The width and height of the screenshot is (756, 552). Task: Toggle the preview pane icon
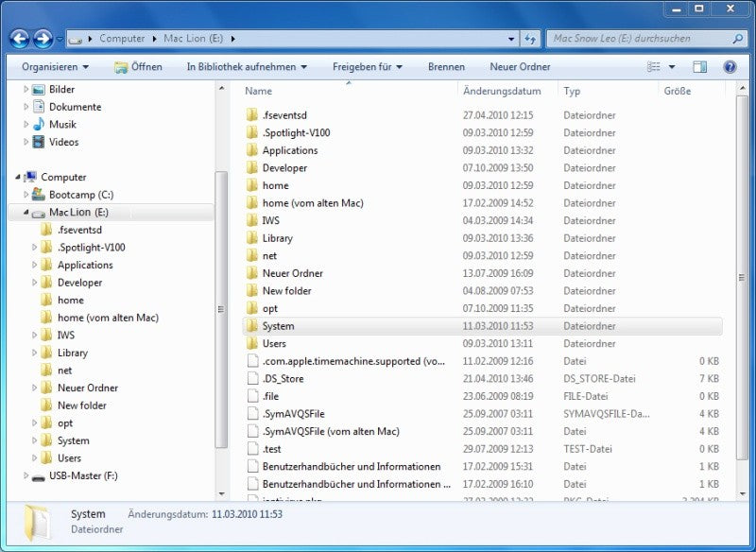coord(699,67)
